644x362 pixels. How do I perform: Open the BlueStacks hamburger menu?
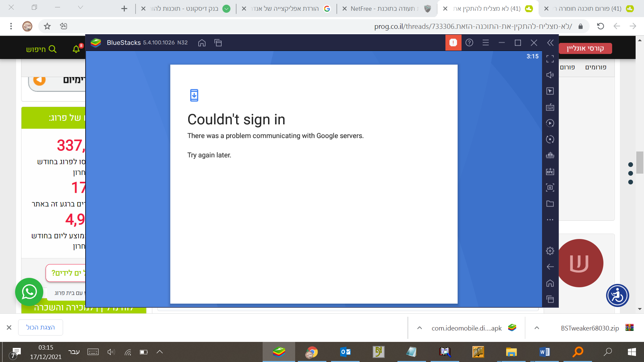[x=485, y=43]
